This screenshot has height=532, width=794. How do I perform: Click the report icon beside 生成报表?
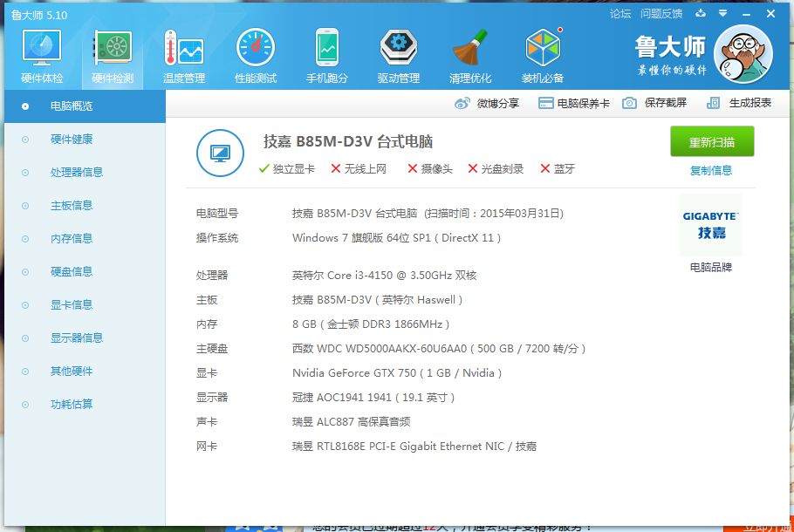click(713, 103)
